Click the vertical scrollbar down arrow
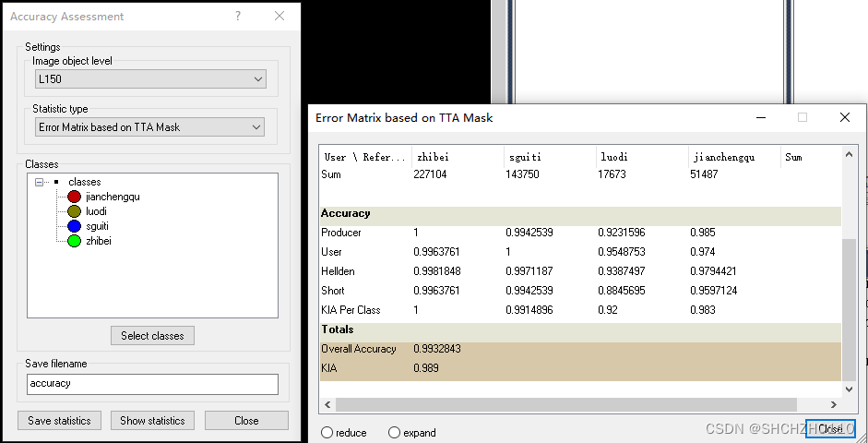Screen dimensions: 868x443 850,389
